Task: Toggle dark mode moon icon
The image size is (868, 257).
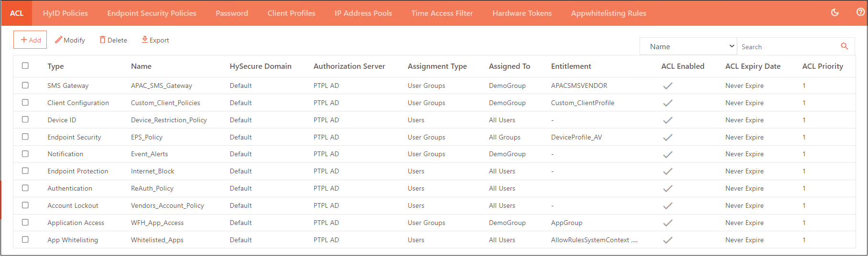Action: 835,13
